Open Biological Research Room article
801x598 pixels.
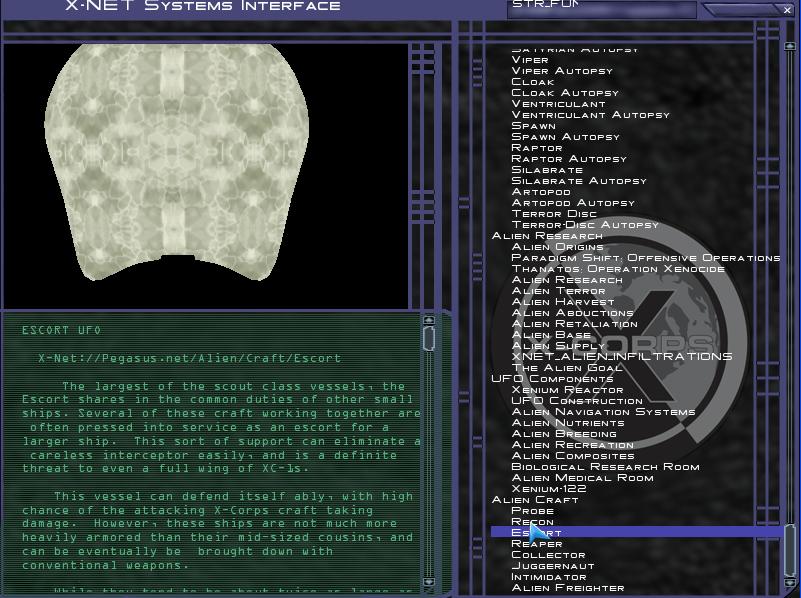[605, 467]
